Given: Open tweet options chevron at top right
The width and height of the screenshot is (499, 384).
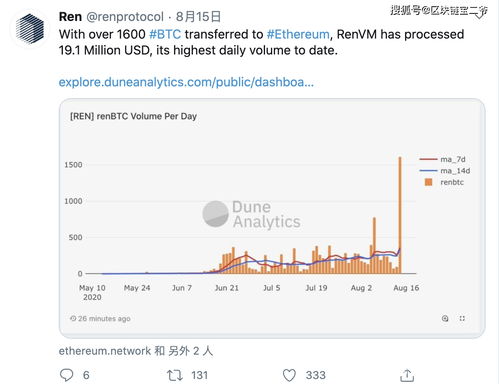Looking at the screenshot, I should [x=479, y=15].
